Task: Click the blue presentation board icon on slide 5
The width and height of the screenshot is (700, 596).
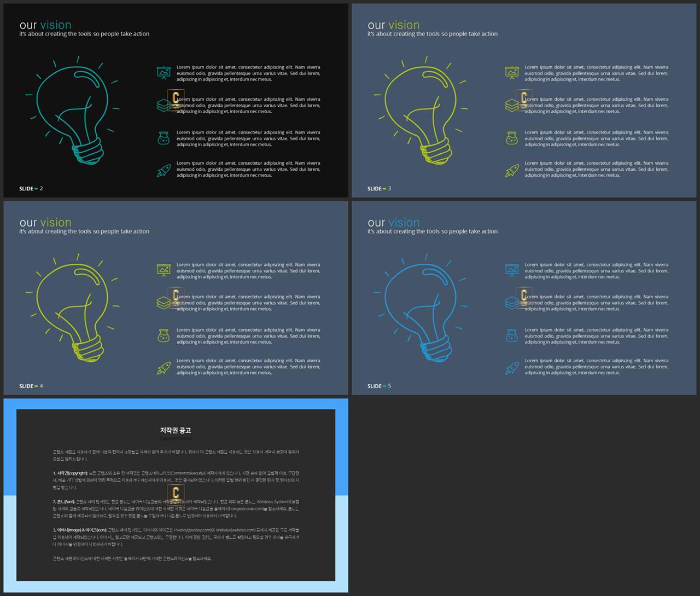Action: (x=512, y=270)
